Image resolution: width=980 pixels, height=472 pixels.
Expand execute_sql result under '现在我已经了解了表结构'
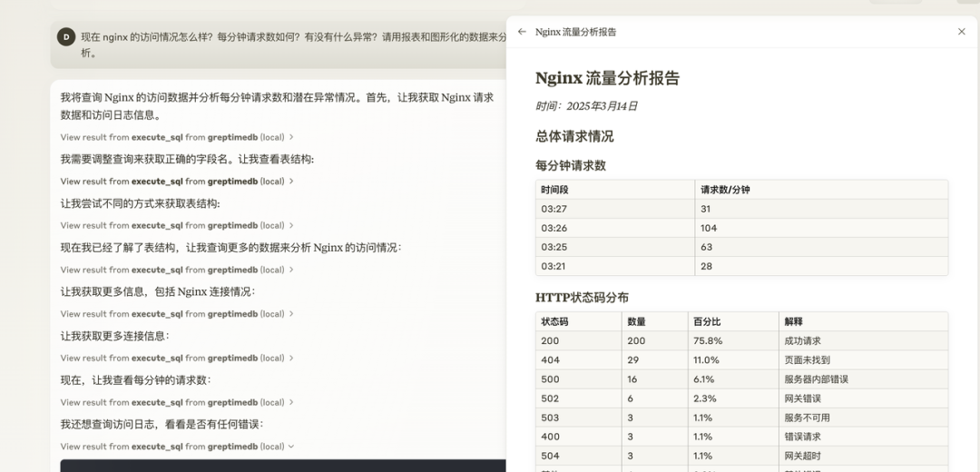coord(177,270)
